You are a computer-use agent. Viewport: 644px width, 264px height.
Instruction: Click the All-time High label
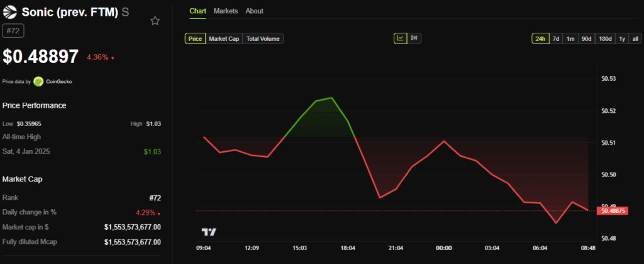click(x=22, y=137)
